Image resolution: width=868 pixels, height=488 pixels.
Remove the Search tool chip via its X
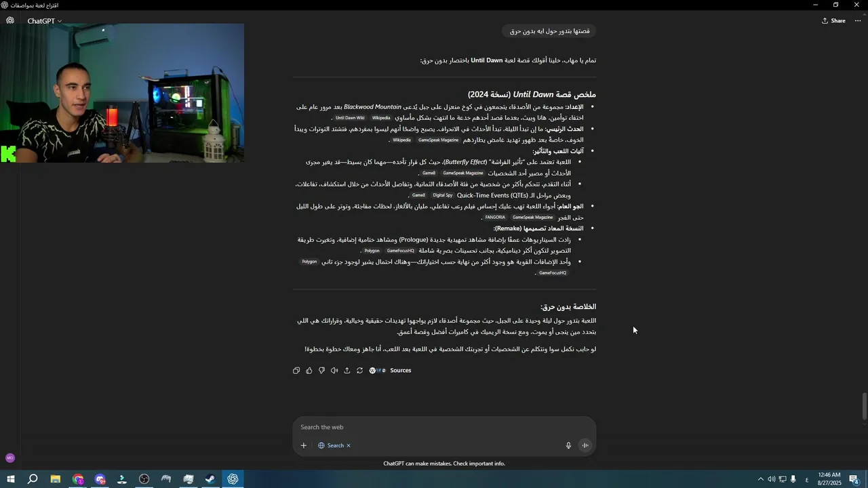click(x=349, y=445)
